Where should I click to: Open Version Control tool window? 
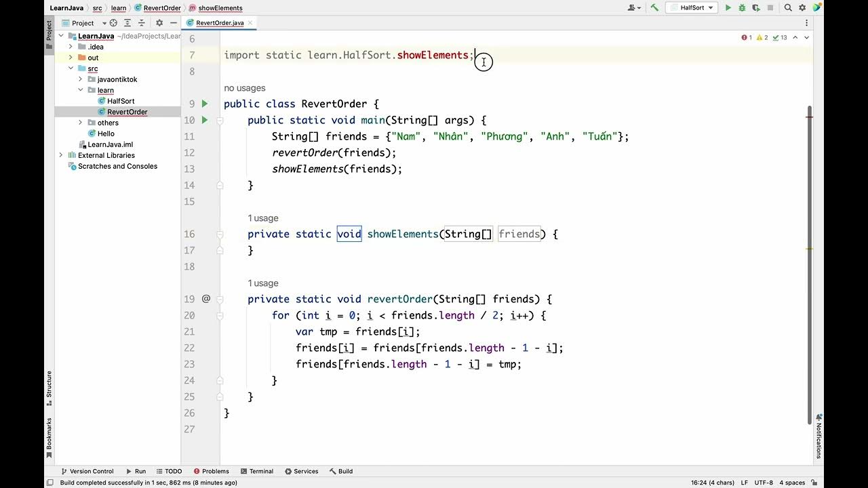[x=87, y=471]
